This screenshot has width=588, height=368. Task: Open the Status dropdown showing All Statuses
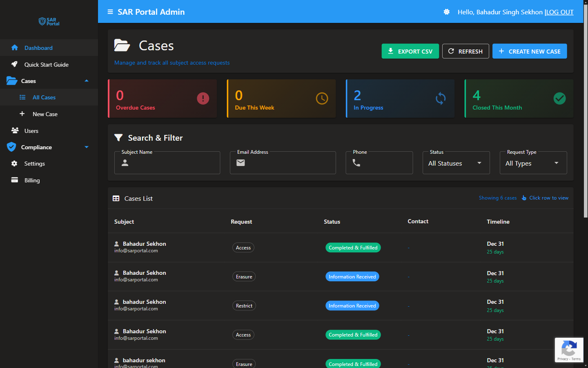pyautogui.click(x=456, y=163)
